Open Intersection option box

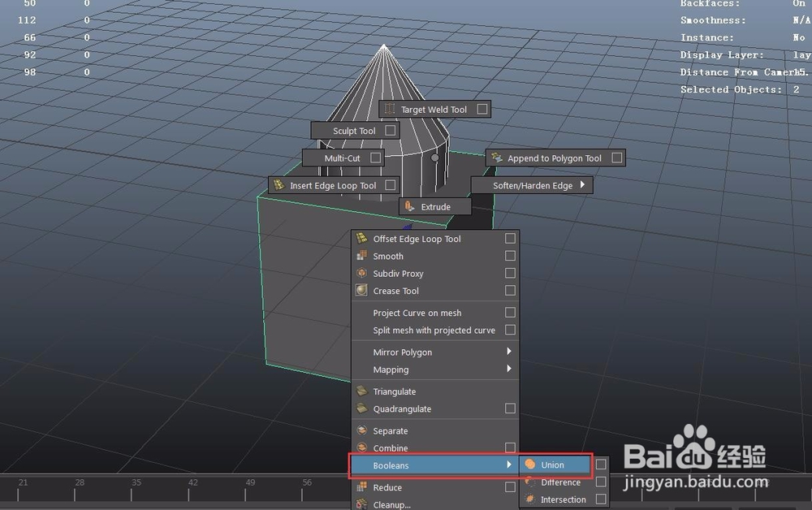pos(601,499)
